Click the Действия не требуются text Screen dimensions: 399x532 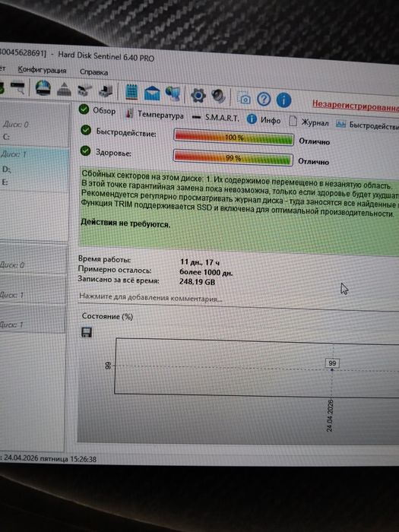click(125, 223)
